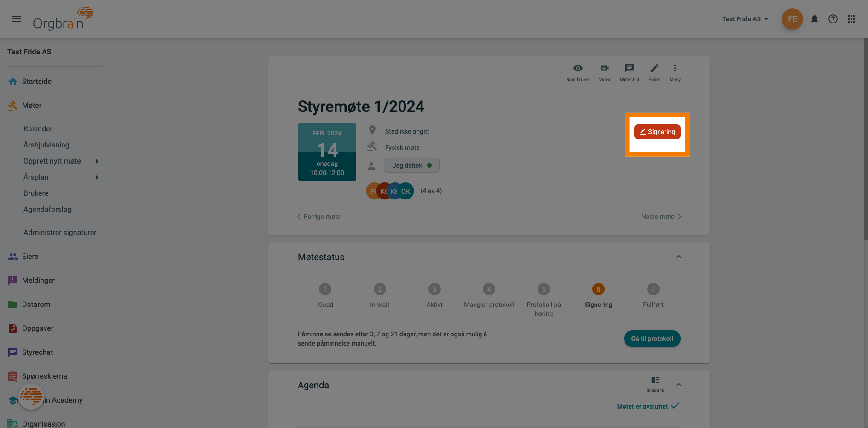The width and height of the screenshot is (868, 428).
Task: Click the Gå til protokoll button
Action: (x=652, y=339)
